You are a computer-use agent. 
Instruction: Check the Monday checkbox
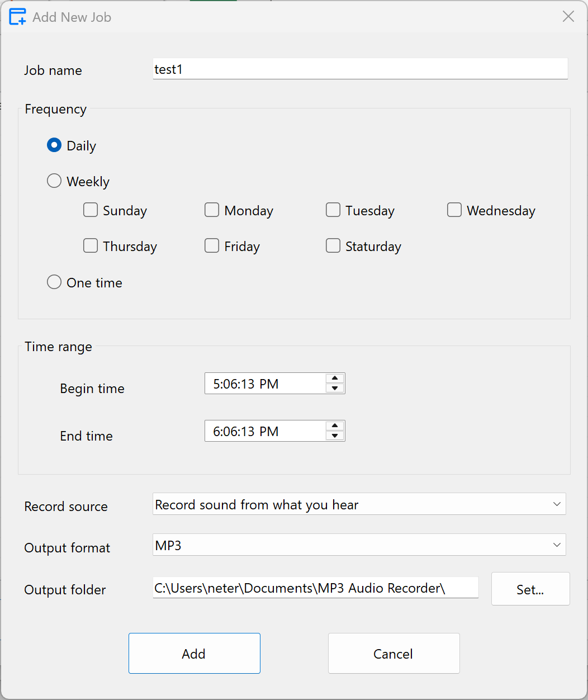coord(211,210)
